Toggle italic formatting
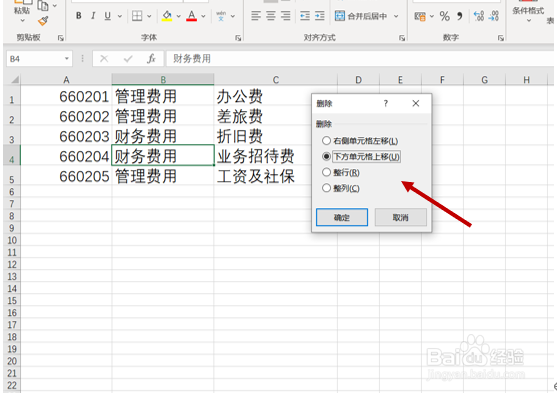 (93, 16)
